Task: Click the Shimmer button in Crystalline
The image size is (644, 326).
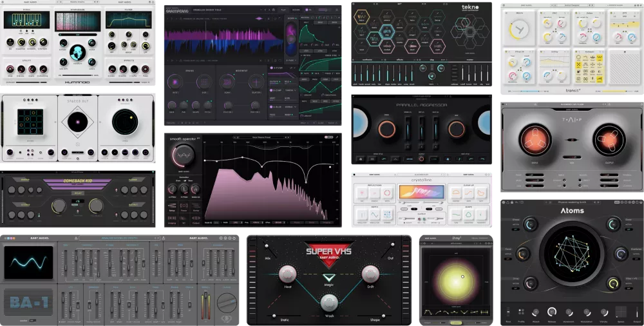Action: pos(387,215)
